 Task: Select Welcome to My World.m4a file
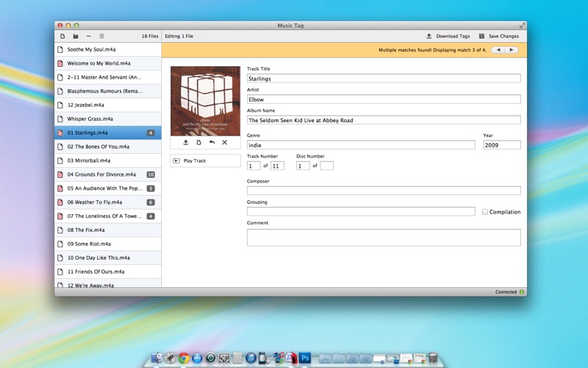click(x=108, y=63)
